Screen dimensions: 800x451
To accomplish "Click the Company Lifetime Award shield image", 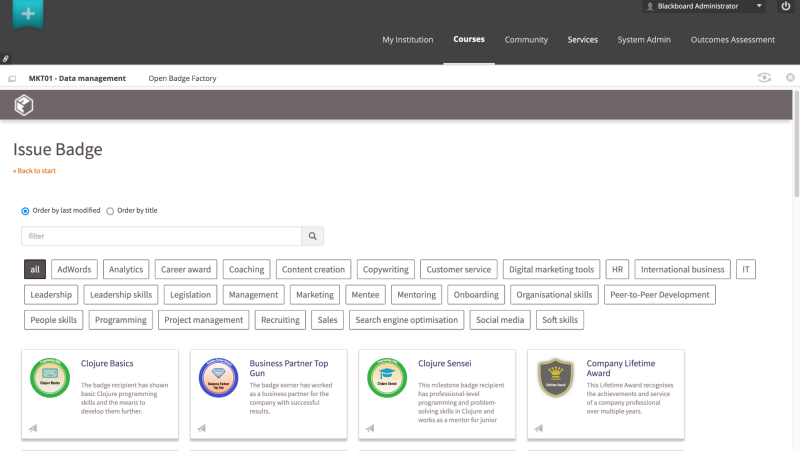I will click(556, 378).
